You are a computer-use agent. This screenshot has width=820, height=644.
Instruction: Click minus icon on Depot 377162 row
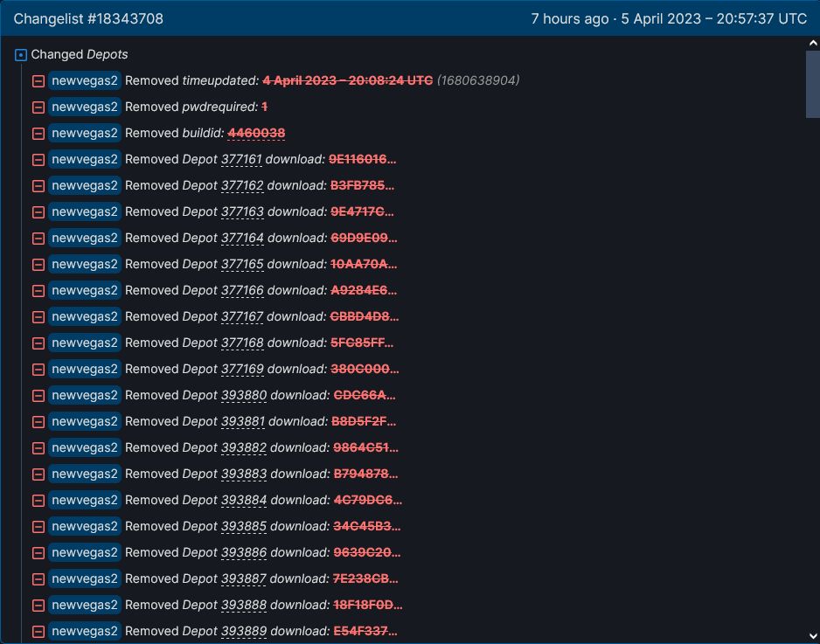pyautogui.click(x=38, y=185)
